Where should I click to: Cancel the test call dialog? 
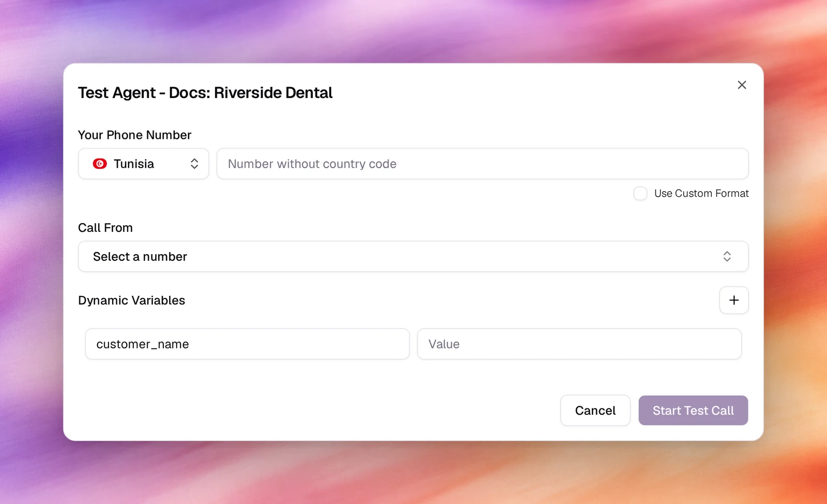(x=595, y=411)
